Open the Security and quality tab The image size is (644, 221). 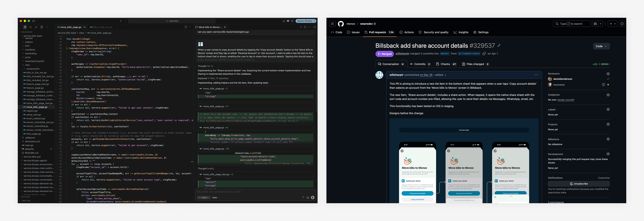[x=433, y=32]
